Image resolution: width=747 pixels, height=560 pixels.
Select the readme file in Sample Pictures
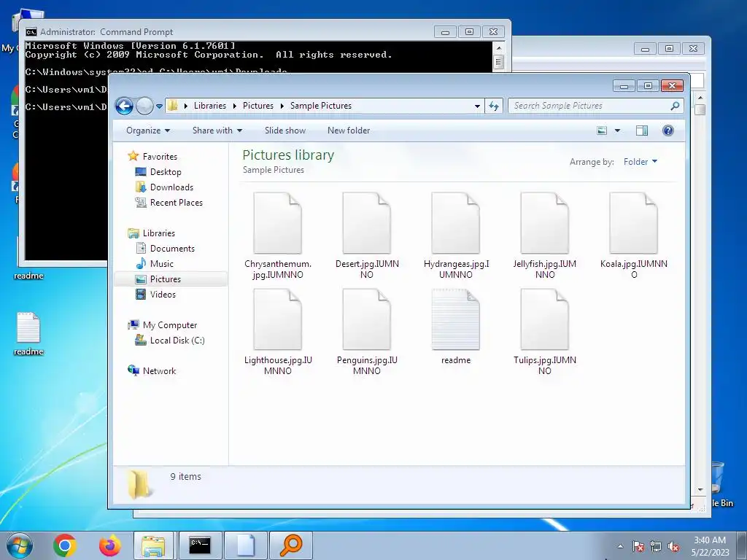456,327
